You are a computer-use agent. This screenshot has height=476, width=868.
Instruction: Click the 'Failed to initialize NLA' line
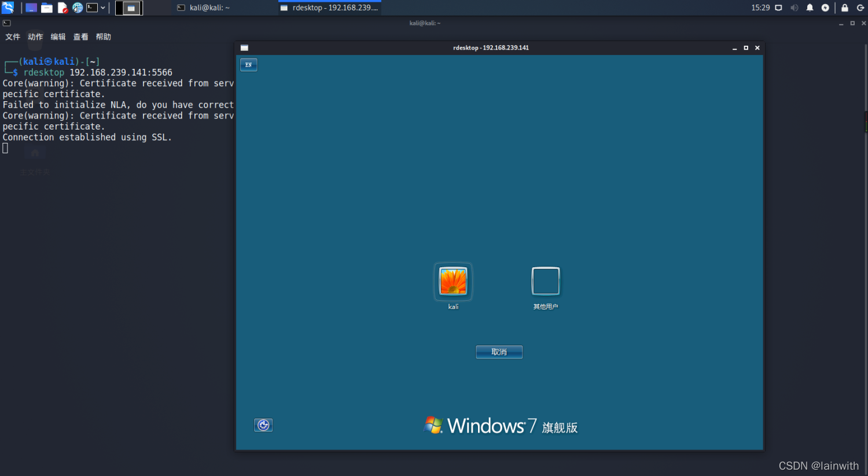pyautogui.click(x=118, y=105)
